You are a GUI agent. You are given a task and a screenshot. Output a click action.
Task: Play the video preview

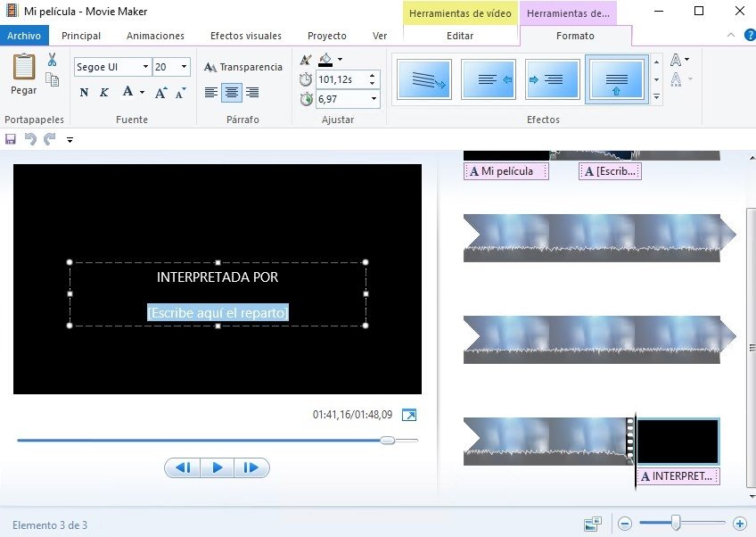click(217, 467)
